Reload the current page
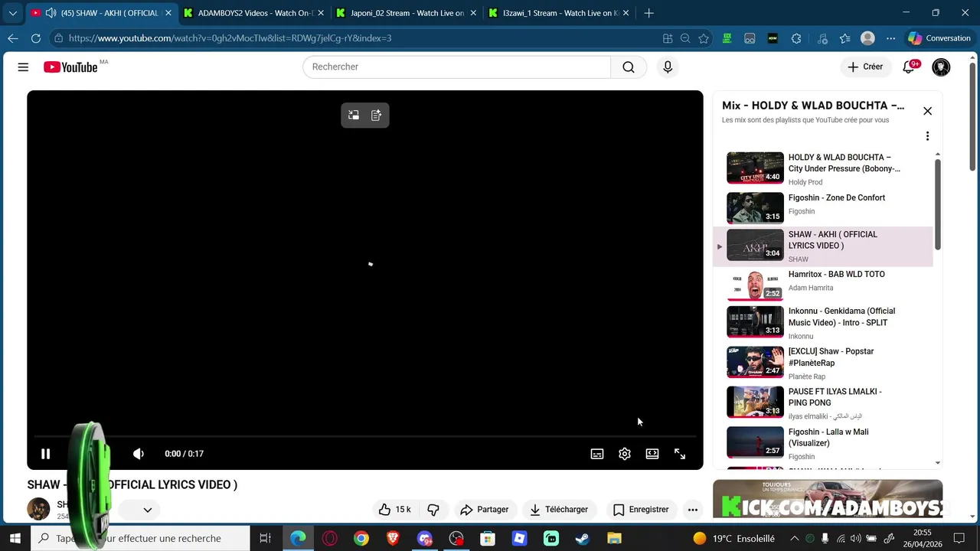This screenshot has width=980, height=551. coord(36,38)
